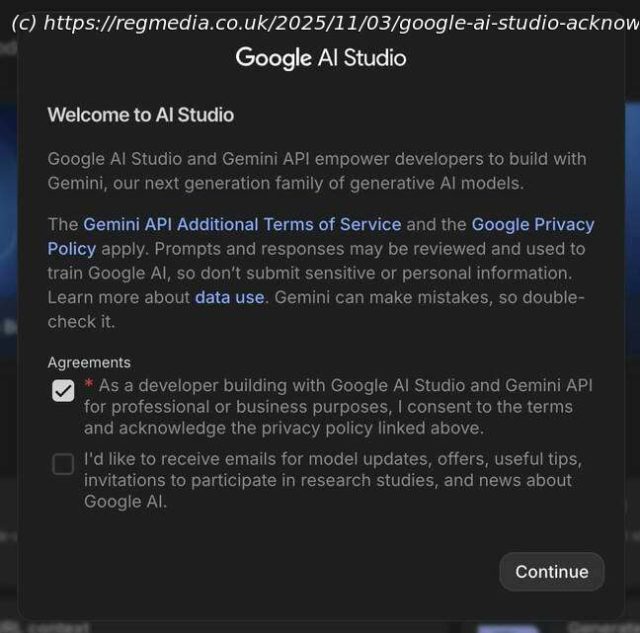Image resolution: width=640 pixels, height=633 pixels.
Task: Click the blurred blue button behind dialog
Action: pyautogui.click(x=506, y=627)
